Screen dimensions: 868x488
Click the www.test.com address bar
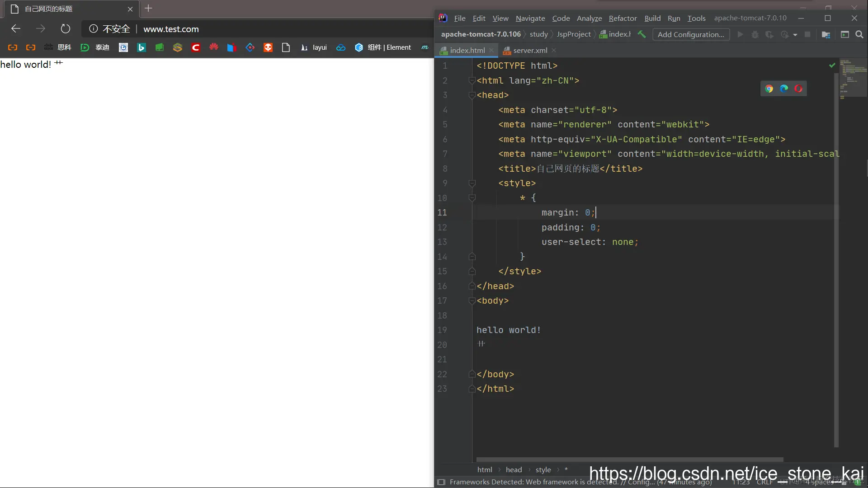(171, 29)
